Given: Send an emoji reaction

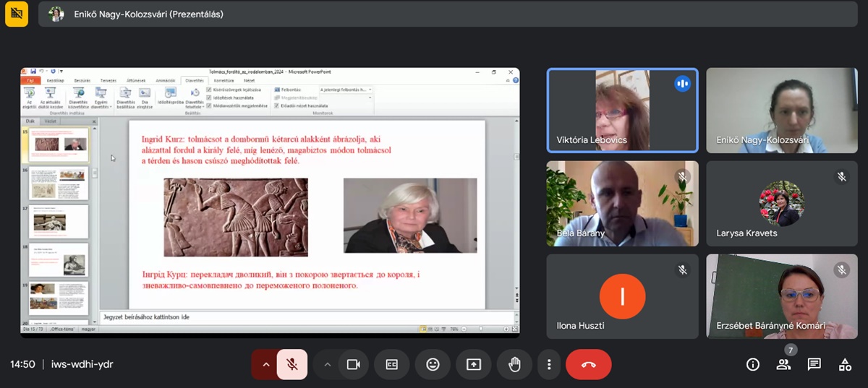Looking at the screenshot, I should [433, 364].
